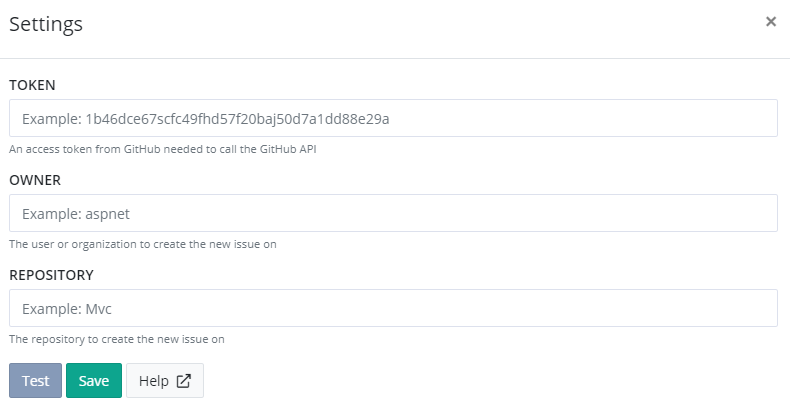Image resolution: width=790 pixels, height=414 pixels.
Task: Select the Owner text field
Action: coord(393,214)
